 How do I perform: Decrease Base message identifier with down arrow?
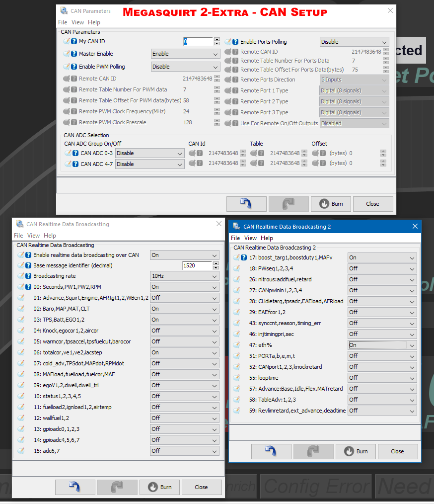coord(216,268)
